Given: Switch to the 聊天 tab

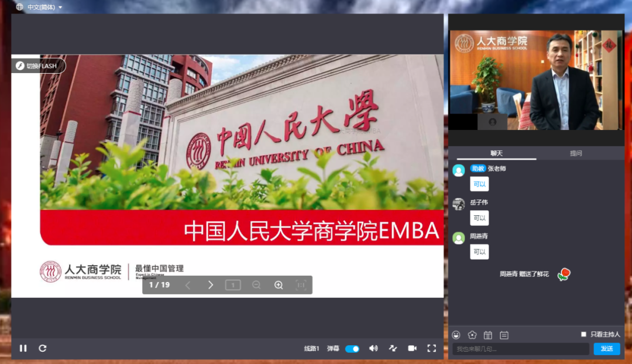Looking at the screenshot, I should click(496, 153).
